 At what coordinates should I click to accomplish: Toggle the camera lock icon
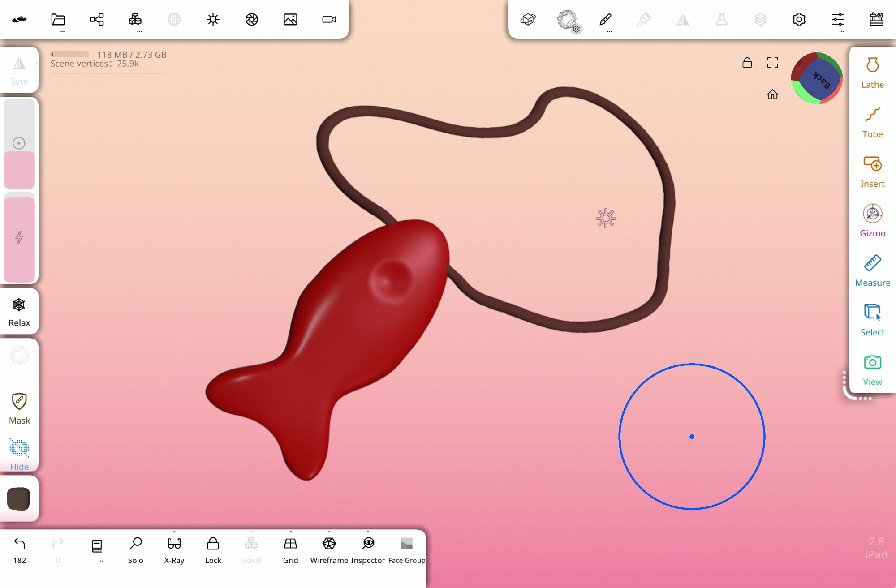click(747, 62)
